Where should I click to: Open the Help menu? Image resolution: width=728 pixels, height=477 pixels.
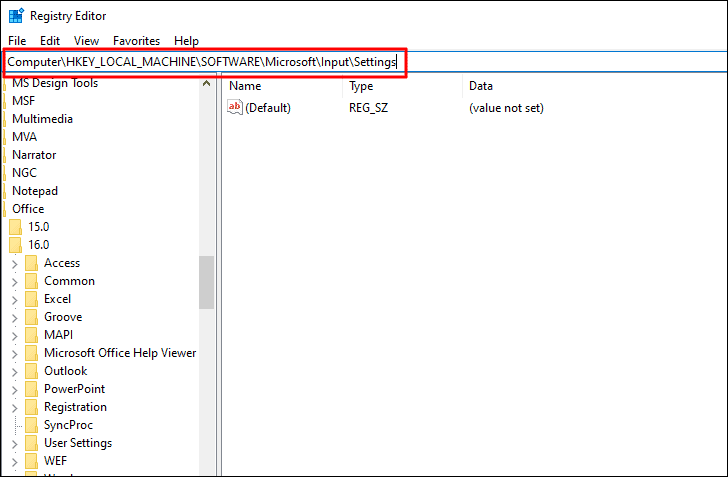186,41
